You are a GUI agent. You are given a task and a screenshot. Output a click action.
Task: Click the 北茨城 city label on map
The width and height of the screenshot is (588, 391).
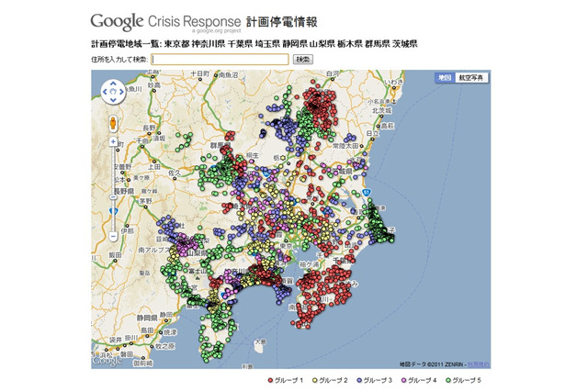point(382,111)
